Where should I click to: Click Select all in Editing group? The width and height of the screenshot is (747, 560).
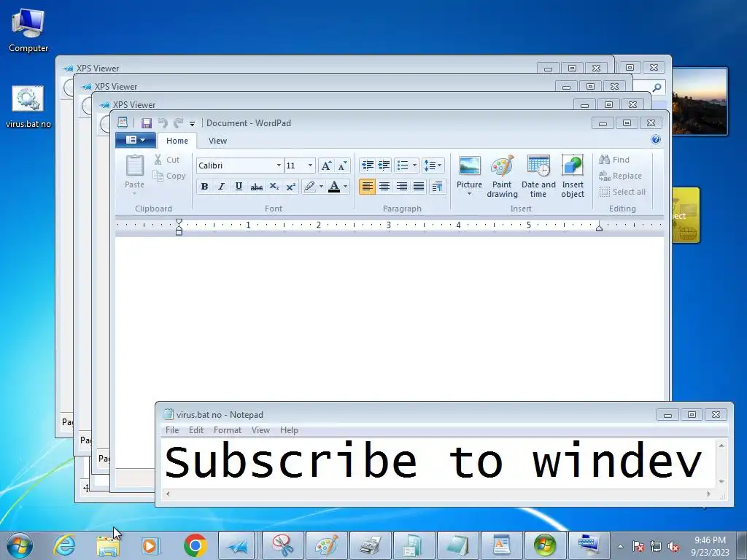click(622, 192)
